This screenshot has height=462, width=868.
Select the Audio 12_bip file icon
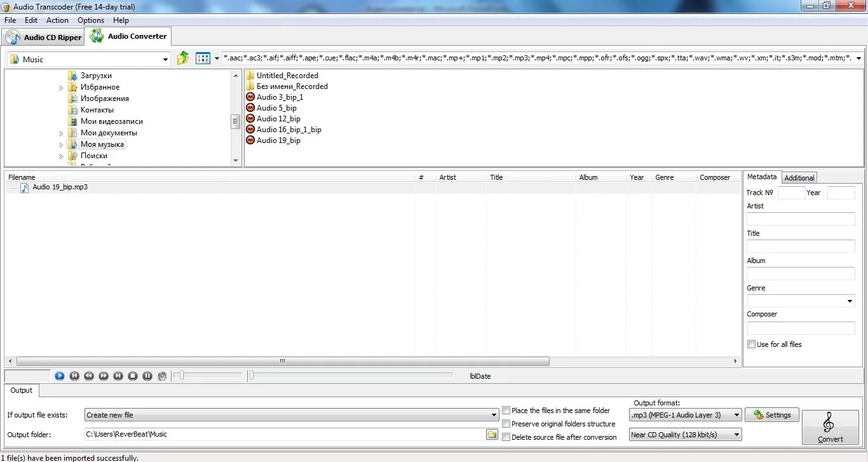pos(250,119)
